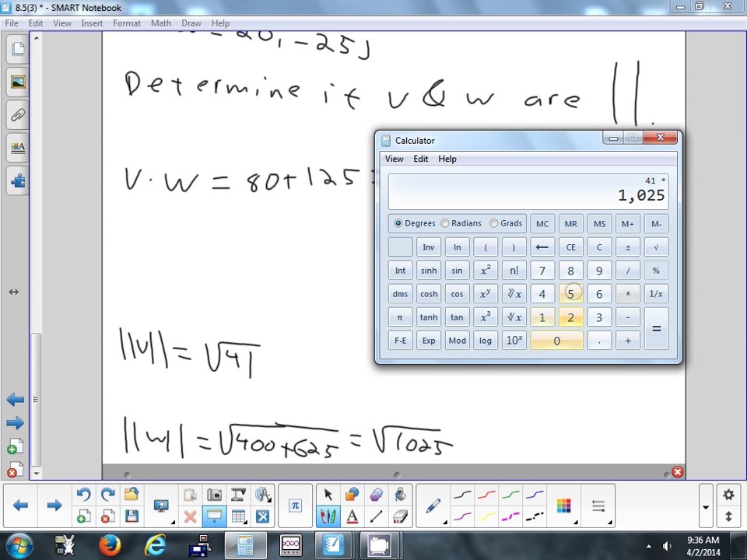Open the Calculator View menu

pyautogui.click(x=394, y=159)
